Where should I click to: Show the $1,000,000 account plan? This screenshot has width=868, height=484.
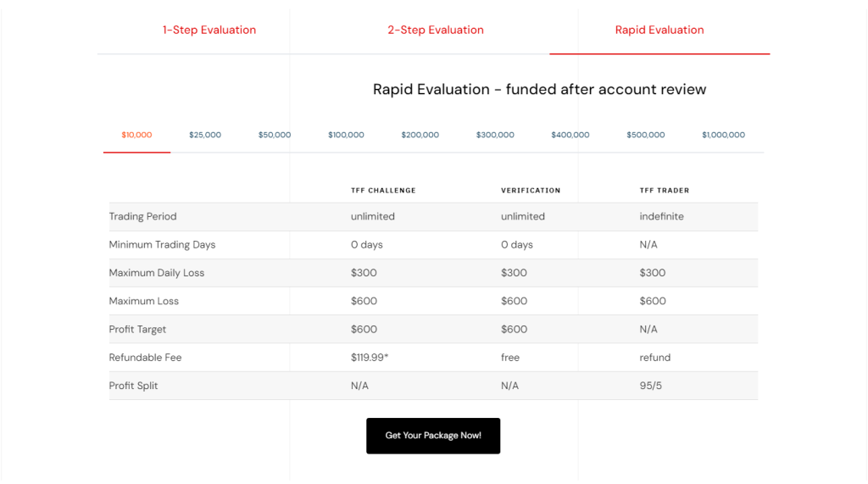(x=724, y=135)
